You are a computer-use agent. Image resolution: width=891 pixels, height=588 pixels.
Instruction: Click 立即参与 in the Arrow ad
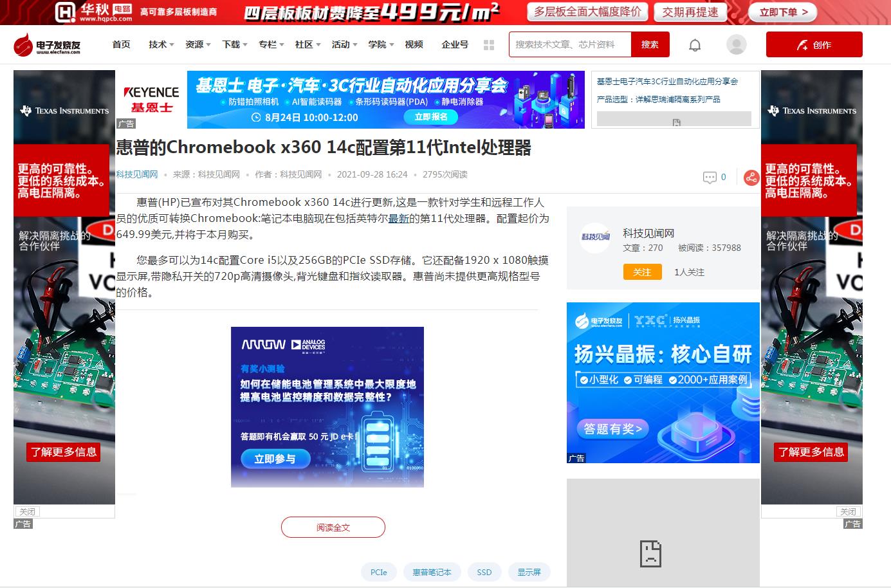(x=275, y=459)
